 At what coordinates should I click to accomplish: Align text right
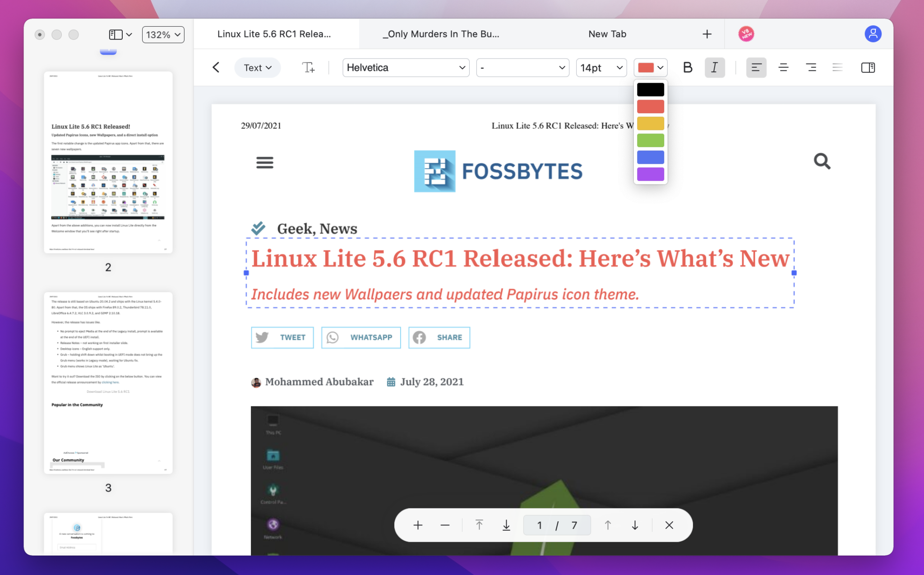coord(811,68)
